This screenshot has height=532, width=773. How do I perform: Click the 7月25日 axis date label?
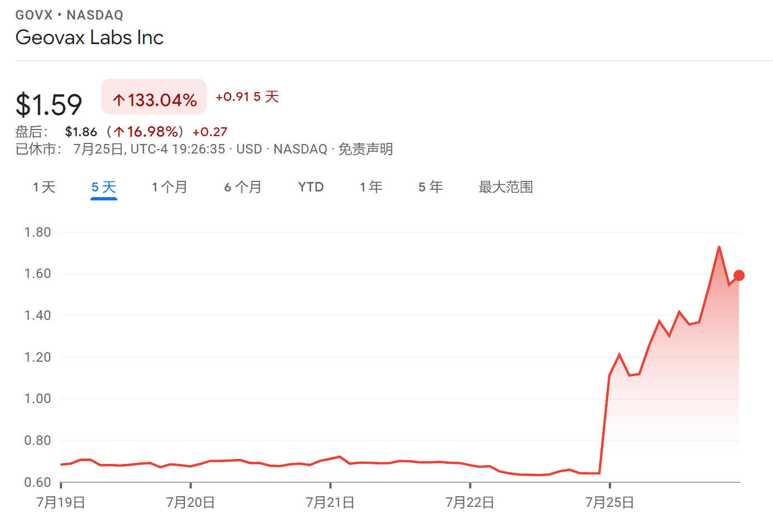pos(609,502)
